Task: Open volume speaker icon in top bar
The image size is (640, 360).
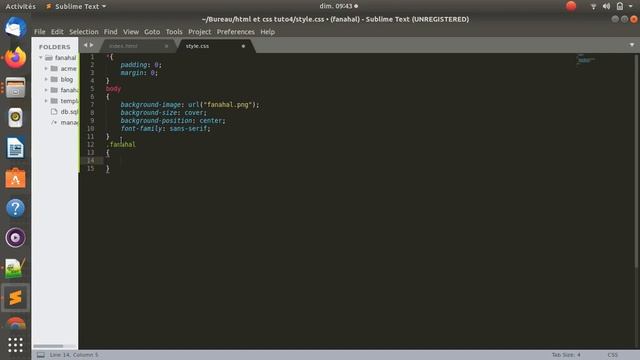Action: point(607,6)
